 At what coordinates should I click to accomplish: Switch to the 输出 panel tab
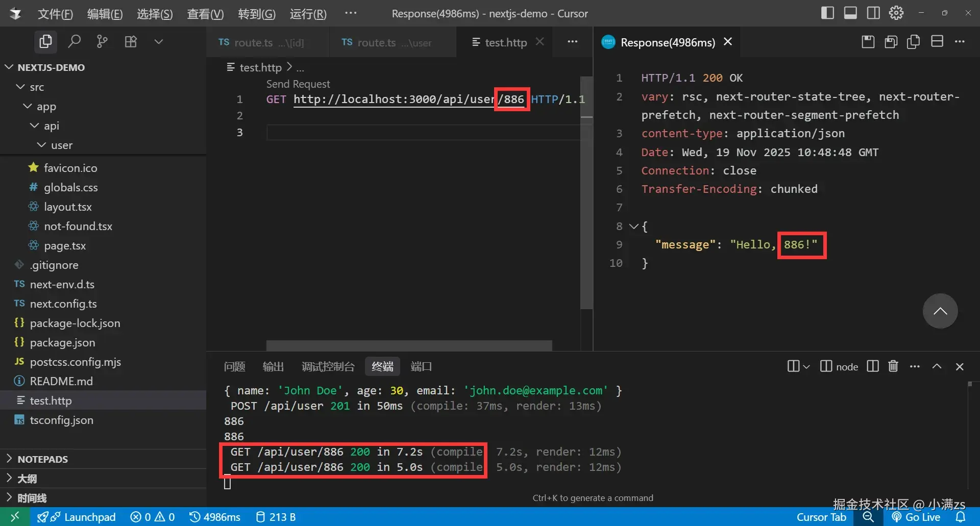coord(273,366)
